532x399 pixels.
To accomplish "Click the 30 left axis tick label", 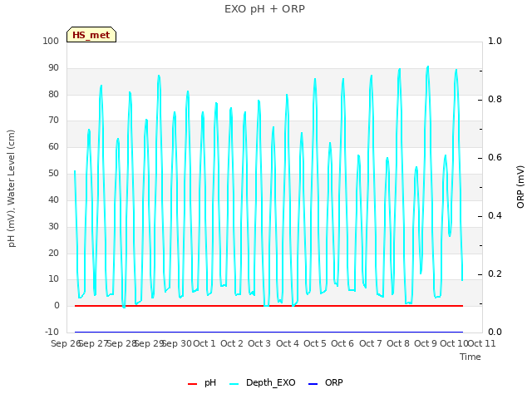I will 53,226.
